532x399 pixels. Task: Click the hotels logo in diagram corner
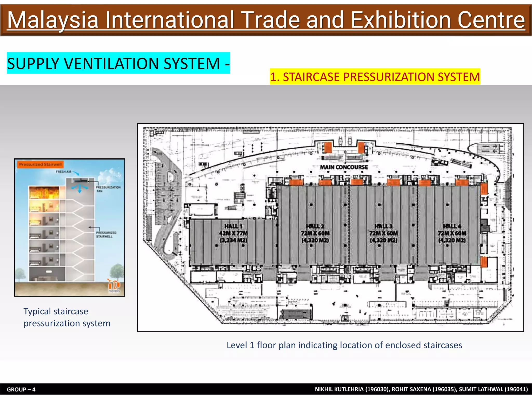pyautogui.click(x=114, y=286)
